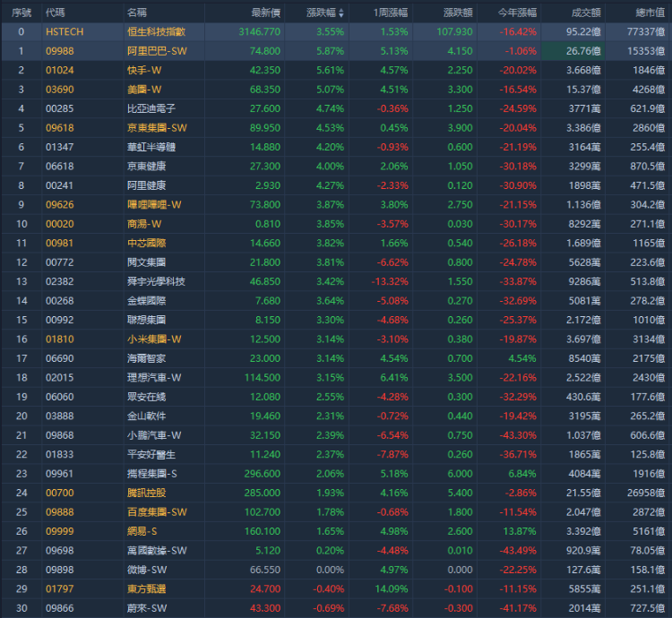Open 中芯國際 stock
Image resolution: width=672 pixels, height=618 pixels.
(147, 243)
